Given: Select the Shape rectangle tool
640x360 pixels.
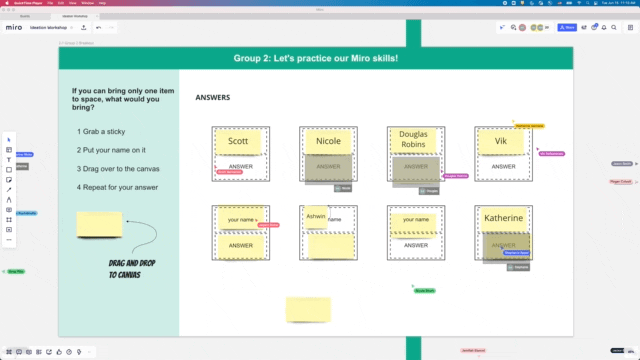Looking at the screenshot, I should 9,170.
